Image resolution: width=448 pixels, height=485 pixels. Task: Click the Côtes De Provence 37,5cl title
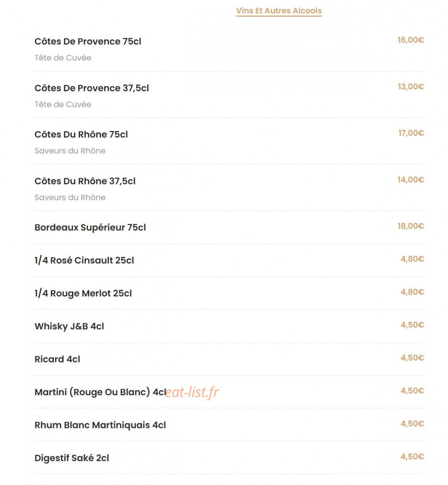[x=92, y=88]
